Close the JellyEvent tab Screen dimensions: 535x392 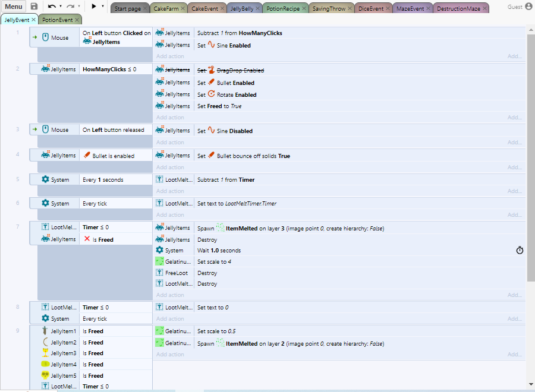pos(34,20)
